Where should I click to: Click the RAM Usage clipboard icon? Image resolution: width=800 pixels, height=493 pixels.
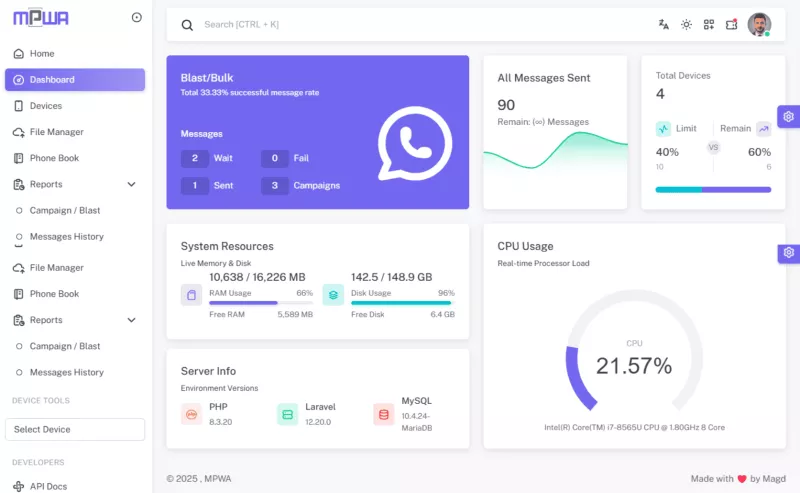pos(192,294)
